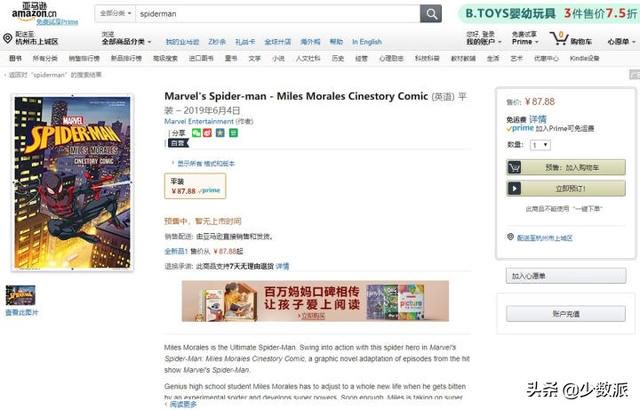Share via the red Weibo icon
The width and height of the screenshot is (640, 410).
coord(208,133)
